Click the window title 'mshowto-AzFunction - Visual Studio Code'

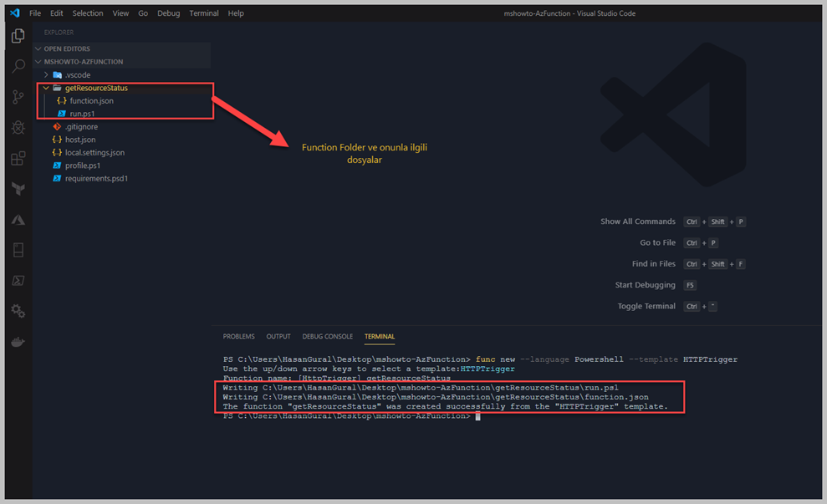coord(569,13)
